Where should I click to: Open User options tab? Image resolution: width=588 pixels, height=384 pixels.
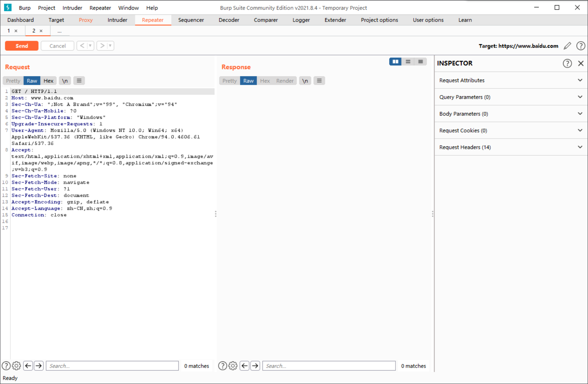click(428, 20)
